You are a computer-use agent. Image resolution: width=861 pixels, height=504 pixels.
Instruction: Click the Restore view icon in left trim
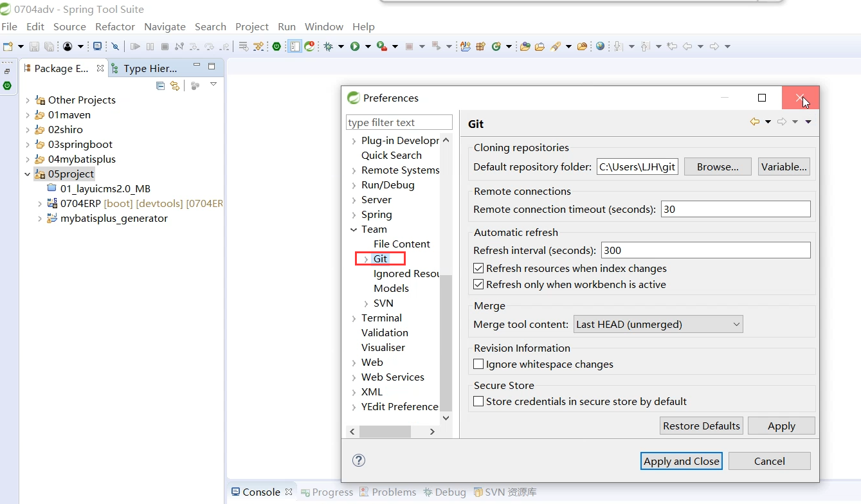click(x=7, y=71)
